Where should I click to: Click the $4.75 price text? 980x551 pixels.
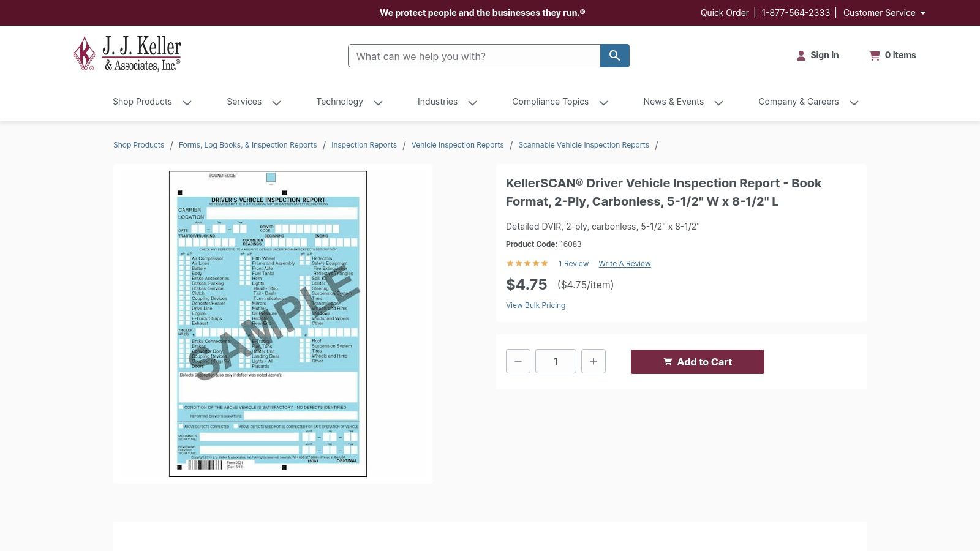click(526, 285)
